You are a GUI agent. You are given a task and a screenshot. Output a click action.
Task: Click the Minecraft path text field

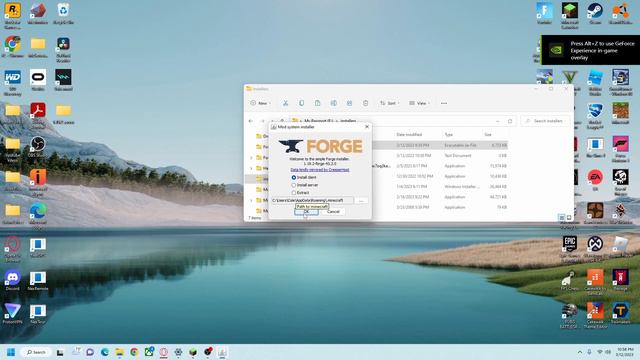[312, 200]
